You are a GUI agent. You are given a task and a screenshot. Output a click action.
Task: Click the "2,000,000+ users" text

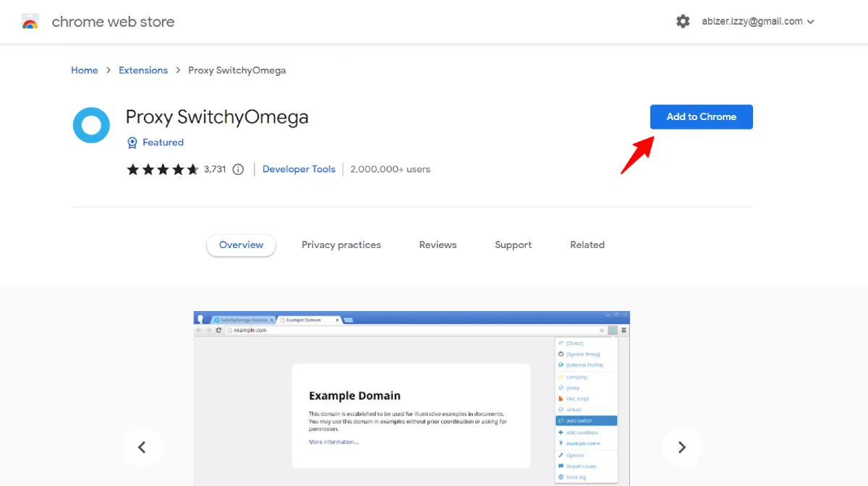click(391, 169)
